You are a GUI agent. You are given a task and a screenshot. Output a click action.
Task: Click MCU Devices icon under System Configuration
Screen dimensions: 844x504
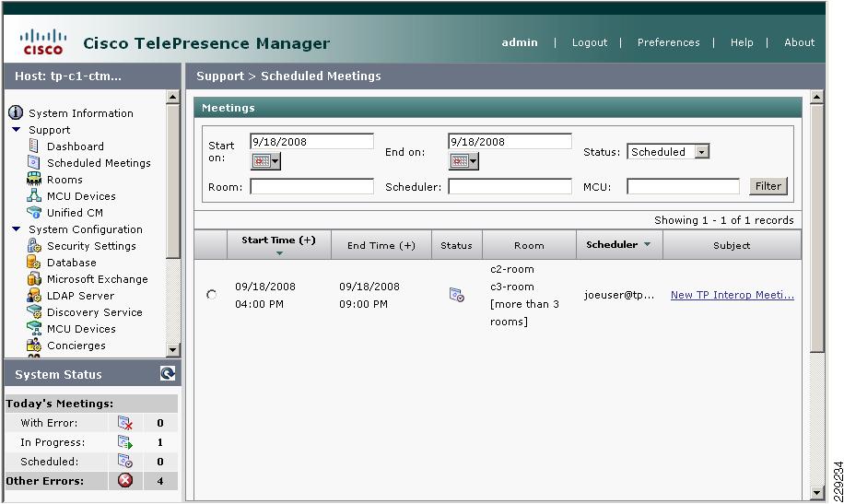[x=34, y=328]
